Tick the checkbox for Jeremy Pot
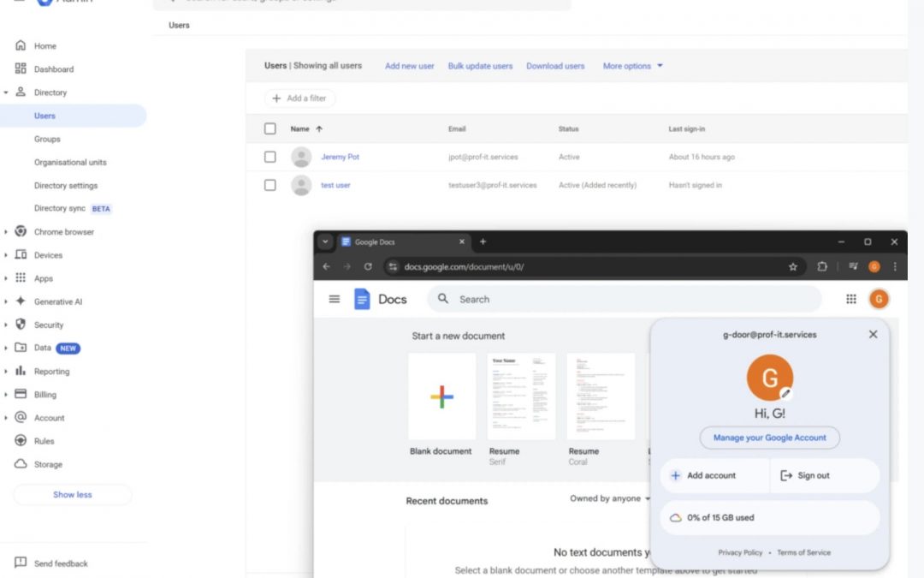 tap(269, 157)
